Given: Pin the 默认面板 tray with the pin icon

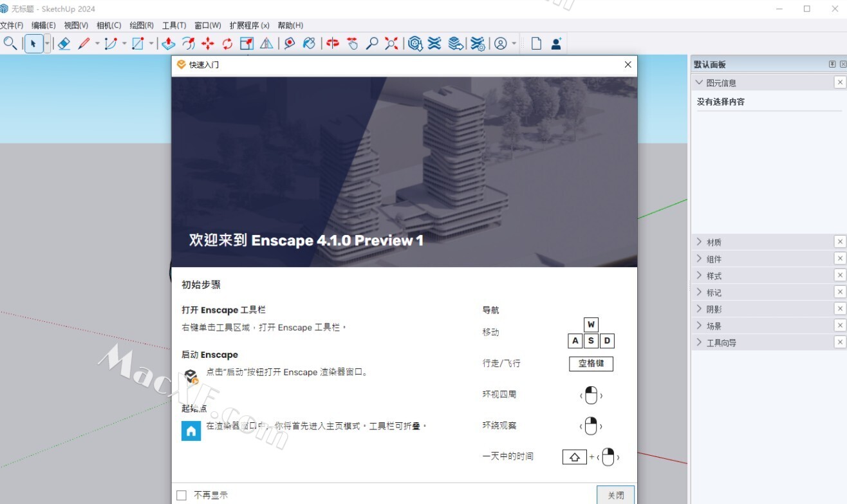Looking at the screenshot, I should point(832,64).
